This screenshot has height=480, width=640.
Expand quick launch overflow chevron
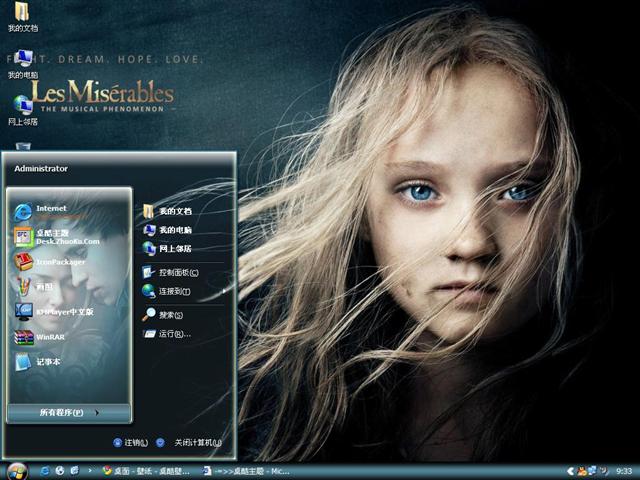pyautogui.click(x=90, y=471)
